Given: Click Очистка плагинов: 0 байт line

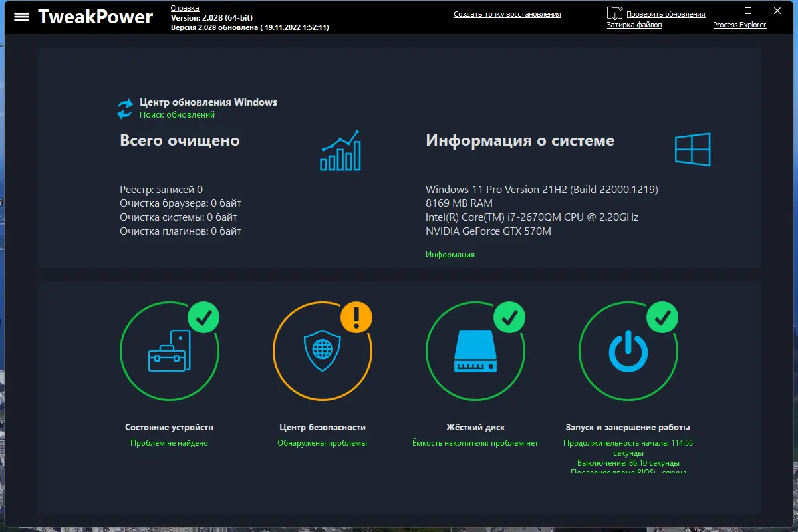Looking at the screenshot, I should (180, 231).
